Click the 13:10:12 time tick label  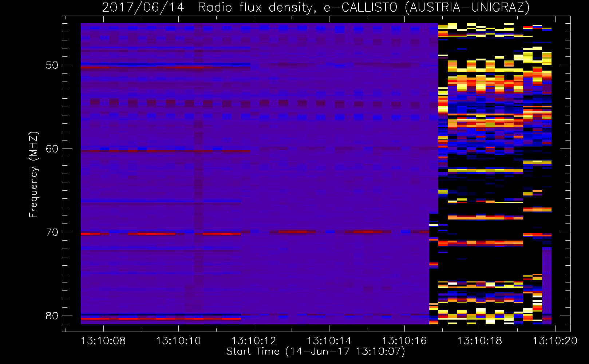point(254,341)
